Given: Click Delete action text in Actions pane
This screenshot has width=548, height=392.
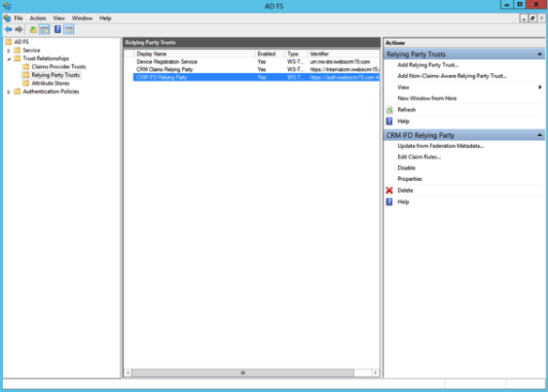Looking at the screenshot, I should [405, 190].
